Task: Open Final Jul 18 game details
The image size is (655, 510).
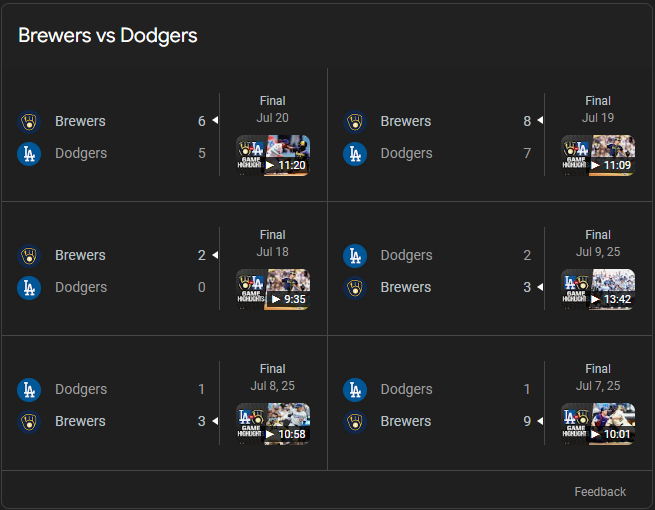Action: 272,243
